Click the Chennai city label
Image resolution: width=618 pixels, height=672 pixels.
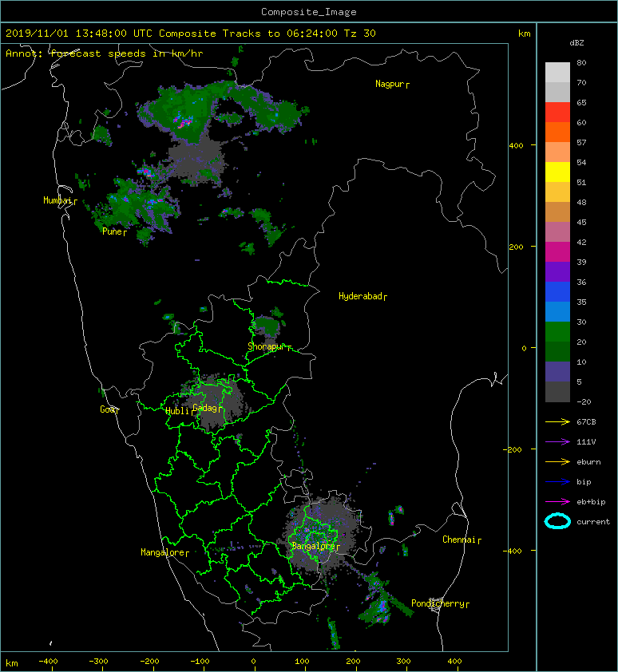point(459,540)
